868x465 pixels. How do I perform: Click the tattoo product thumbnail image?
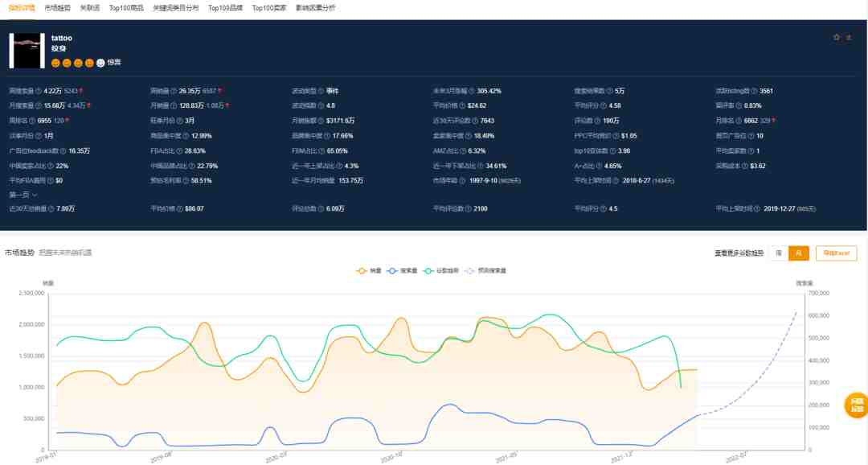(x=27, y=51)
